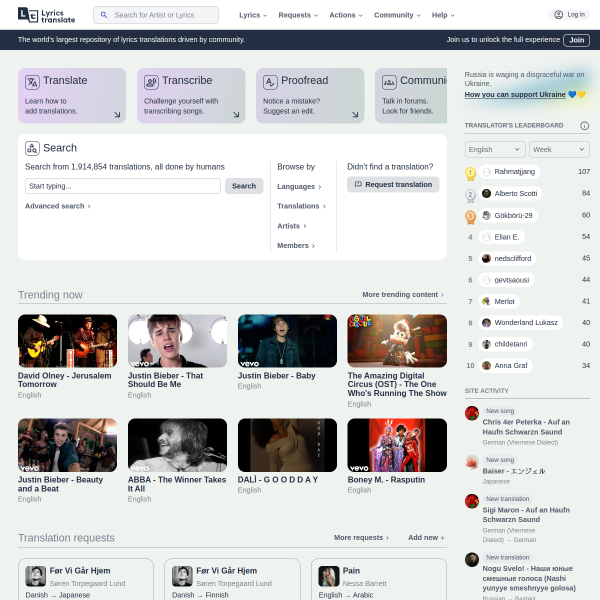Image resolution: width=600 pixels, height=600 pixels.
Task: Click the Transcribe card icon
Action: [x=151, y=82]
